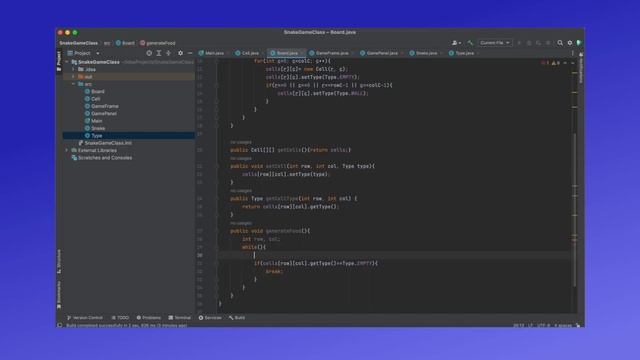This screenshot has height=360, width=640.
Task: Expand the out folder
Action: [x=73, y=77]
